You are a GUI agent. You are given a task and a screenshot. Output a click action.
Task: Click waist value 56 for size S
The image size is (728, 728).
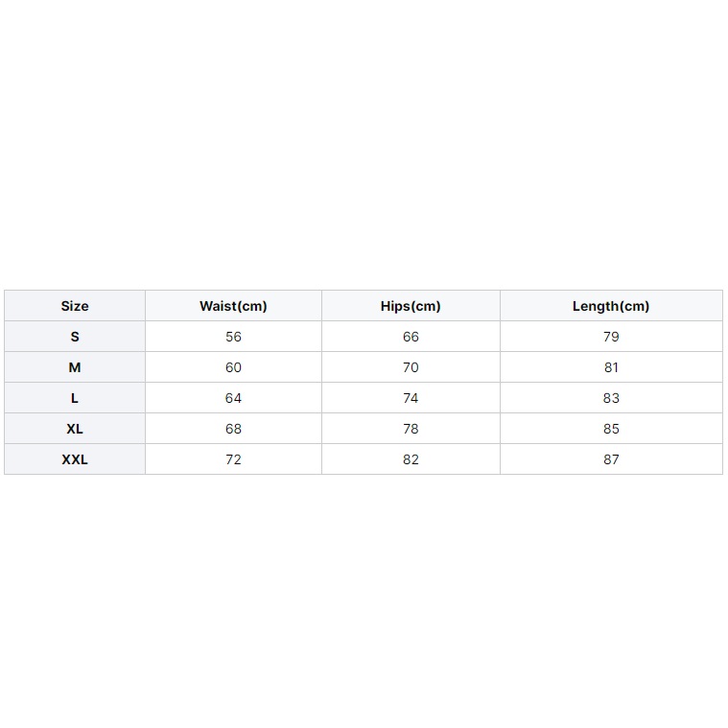pos(233,337)
